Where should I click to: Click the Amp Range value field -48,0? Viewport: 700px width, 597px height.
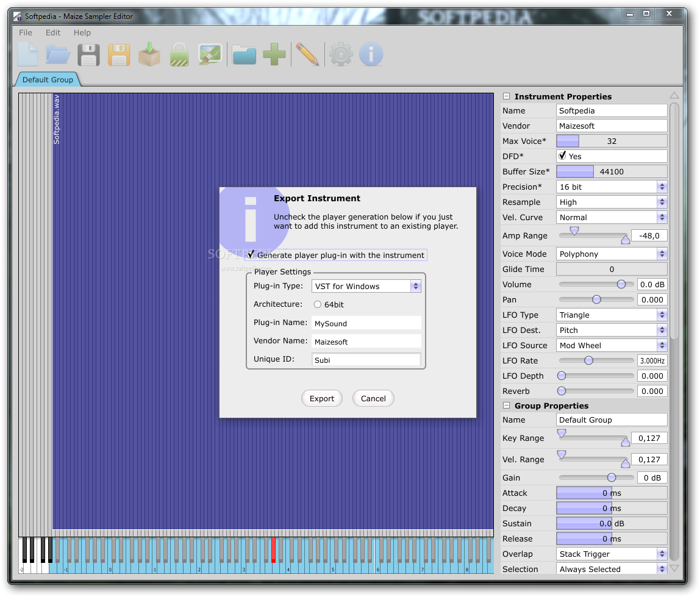coord(649,235)
